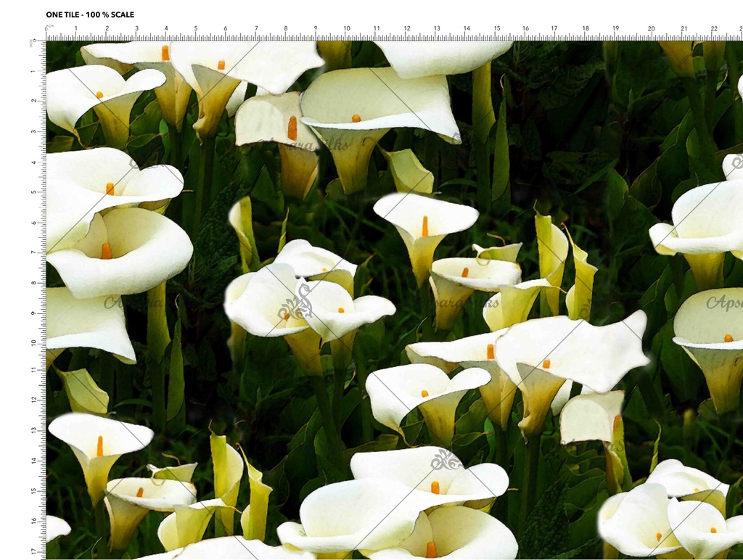743x560 pixels.
Task: Click the number 18 on the horizontal ruler
Action: (586, 28)
